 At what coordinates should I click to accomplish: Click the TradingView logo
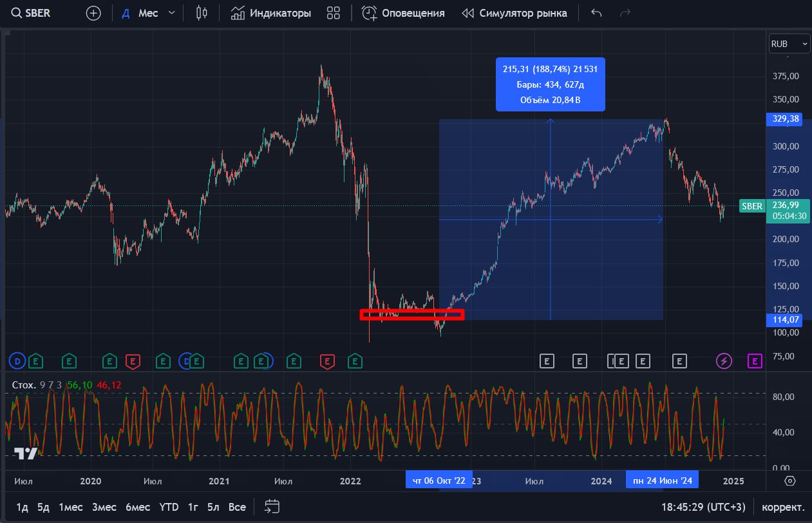point(26,453)
